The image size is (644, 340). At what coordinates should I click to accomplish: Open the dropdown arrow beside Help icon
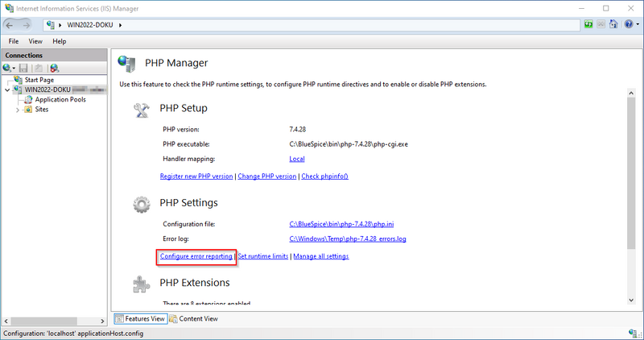click(x=637, y=25)
